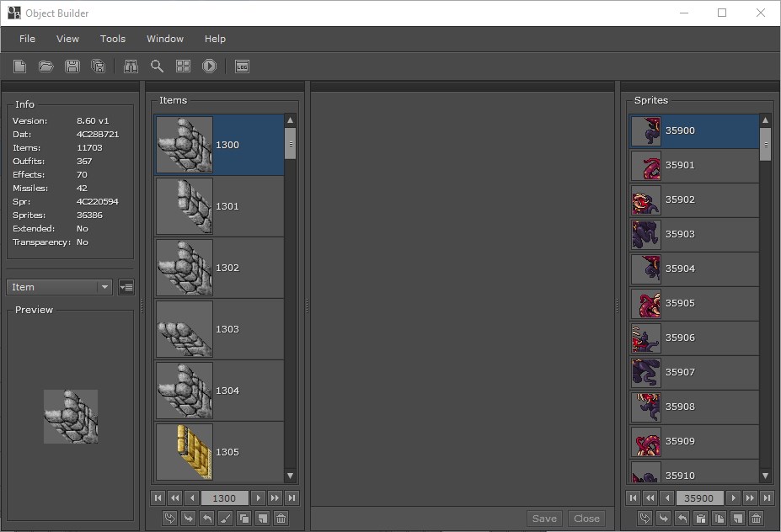Go to next sprite in Sprites stepper
781x532 pixels.
[733, 498]
